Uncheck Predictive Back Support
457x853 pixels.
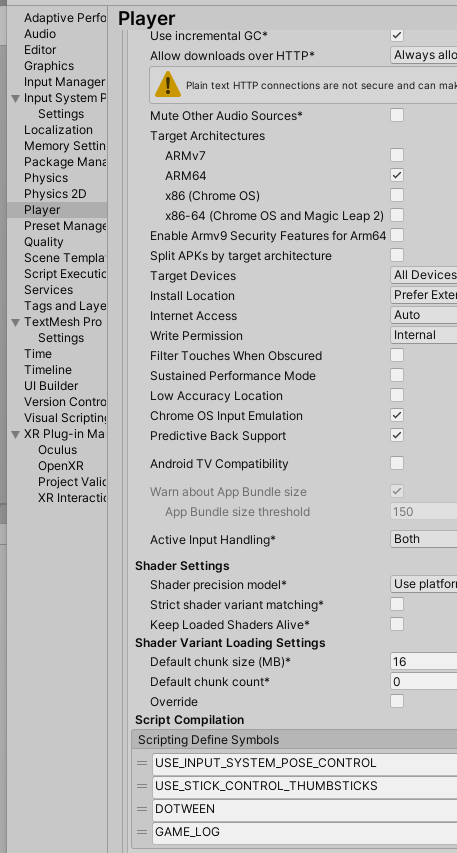click(x=397, y=435)
